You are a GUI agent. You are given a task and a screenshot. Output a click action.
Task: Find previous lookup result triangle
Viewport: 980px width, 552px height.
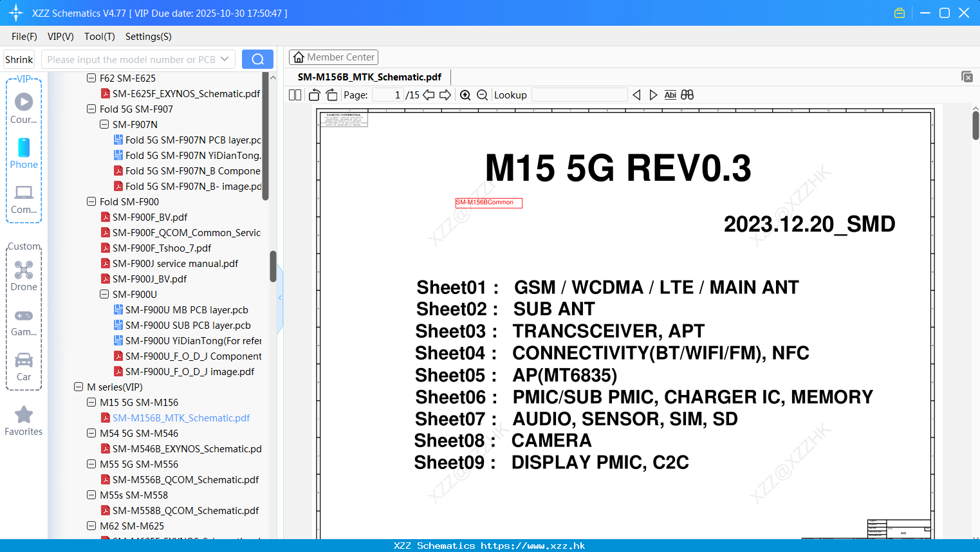[636, 95]
